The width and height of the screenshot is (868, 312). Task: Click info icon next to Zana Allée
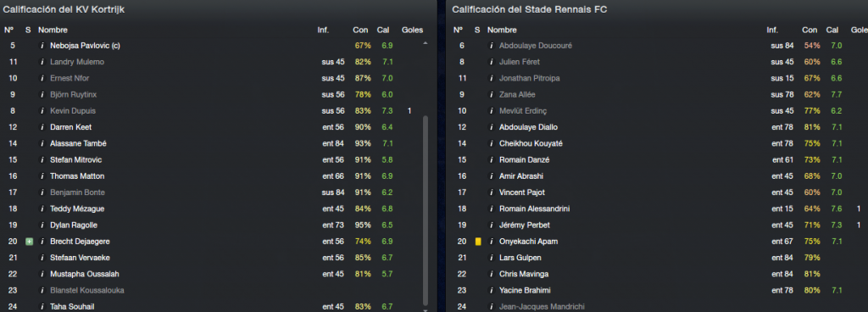[492, 95]
